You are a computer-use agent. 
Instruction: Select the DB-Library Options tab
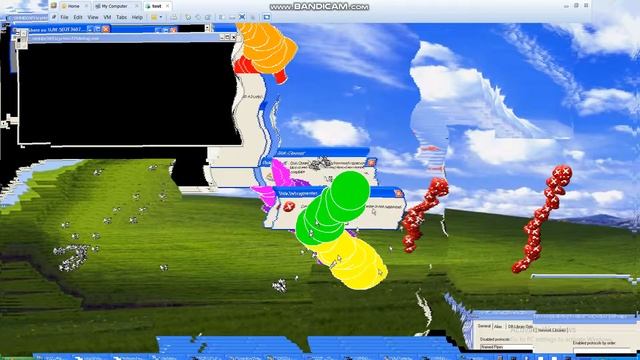(520, 327)
